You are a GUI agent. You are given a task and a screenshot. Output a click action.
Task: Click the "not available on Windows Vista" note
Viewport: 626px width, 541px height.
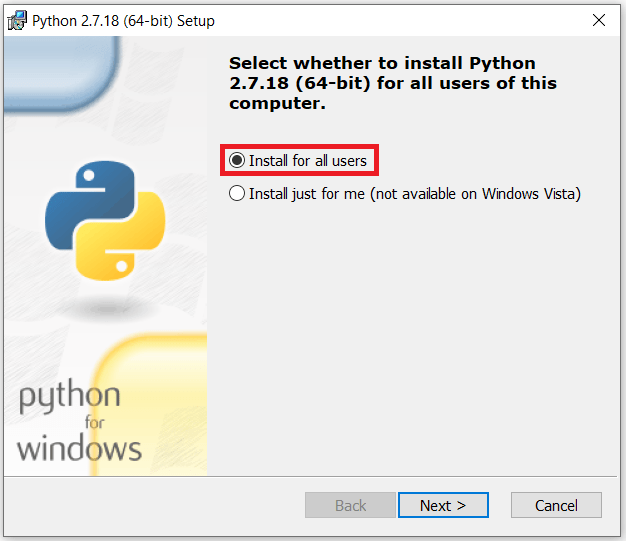(x=475, y=194)
